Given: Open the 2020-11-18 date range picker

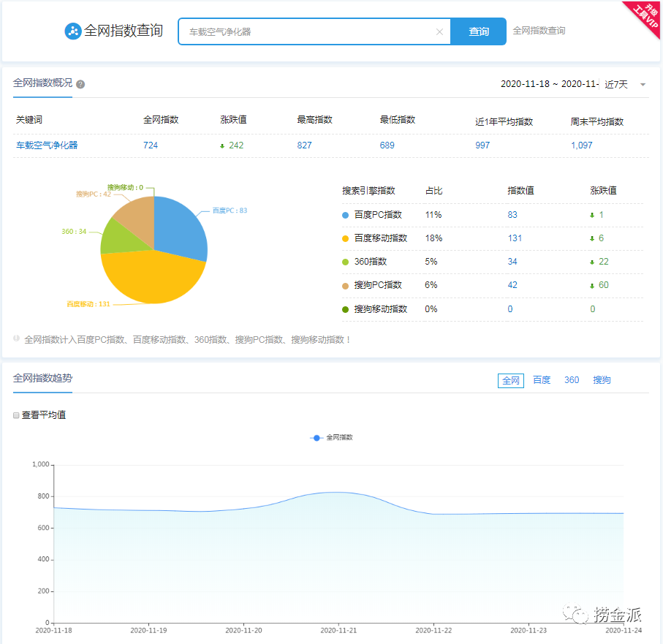Looking at the screenshot, I should 548,84.
